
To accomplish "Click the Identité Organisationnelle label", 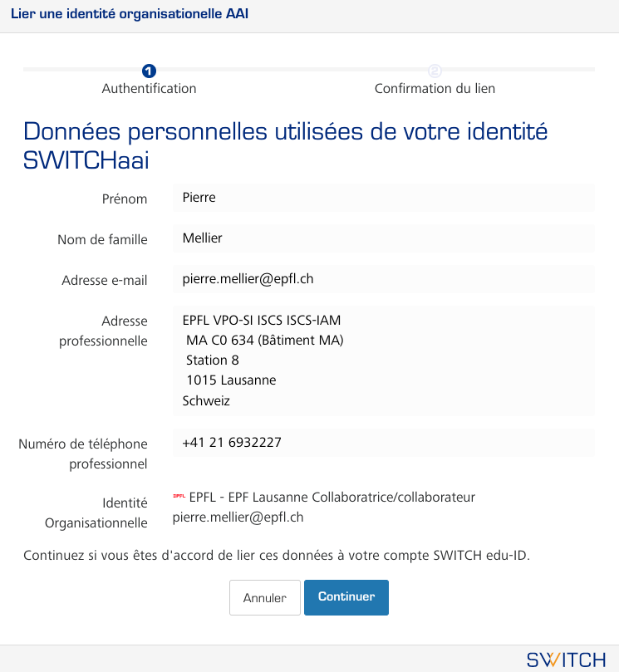I will click(x=96, y=513).
